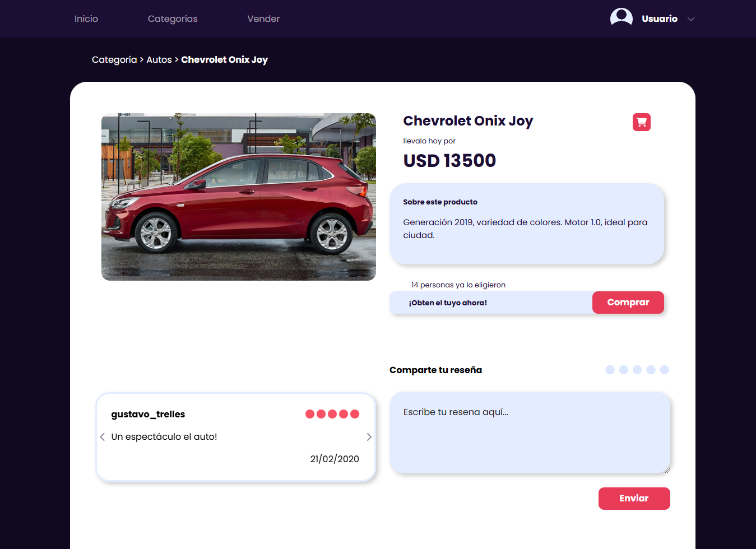Open the Categorías menu item
Screen dimensions: 756x549
click(x=173, y=19)
